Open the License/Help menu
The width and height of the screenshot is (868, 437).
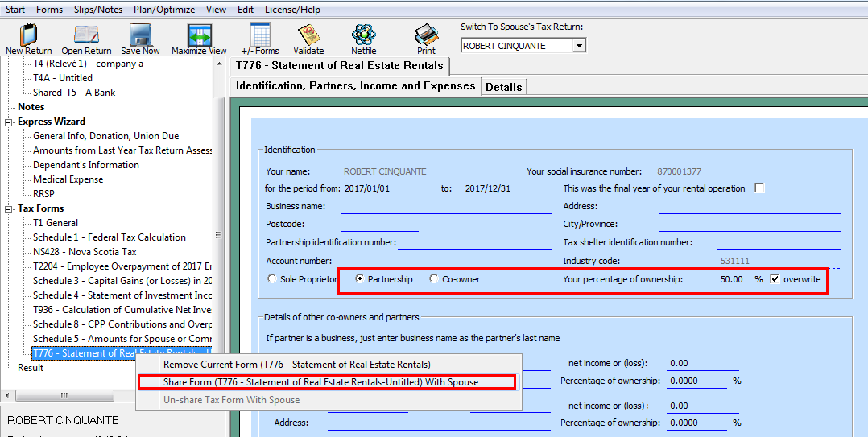pos(292,10)
